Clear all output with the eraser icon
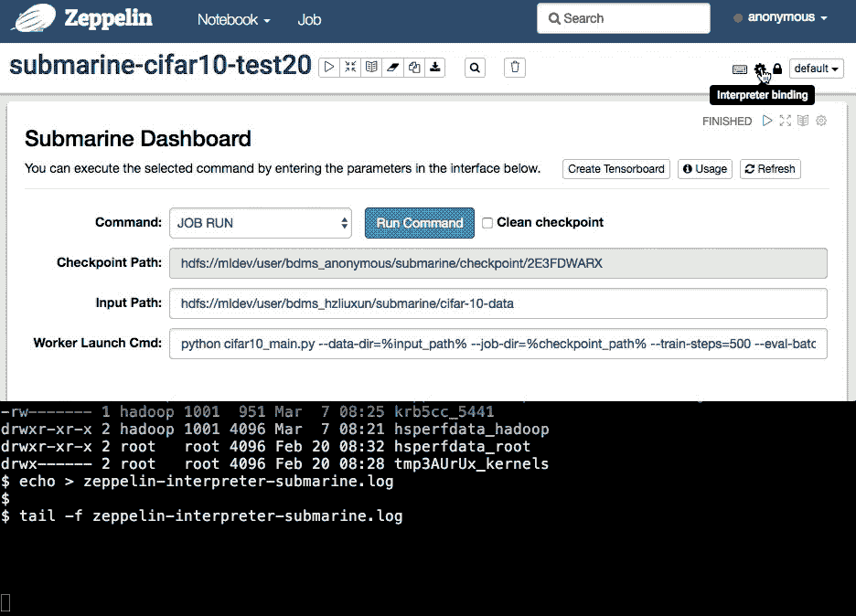Image resolution: width=856 pixels, height=616 pixels. 393,67
